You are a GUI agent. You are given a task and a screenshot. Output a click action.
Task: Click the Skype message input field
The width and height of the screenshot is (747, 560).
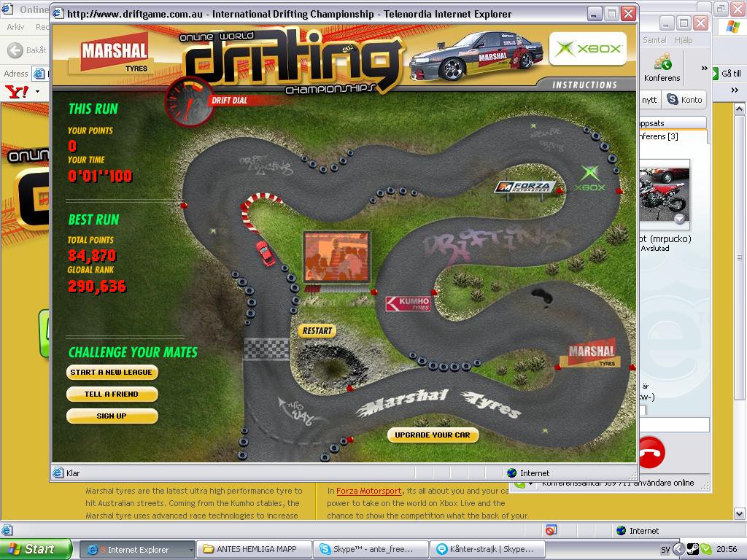pyautogui.click(x=674, y=424)
